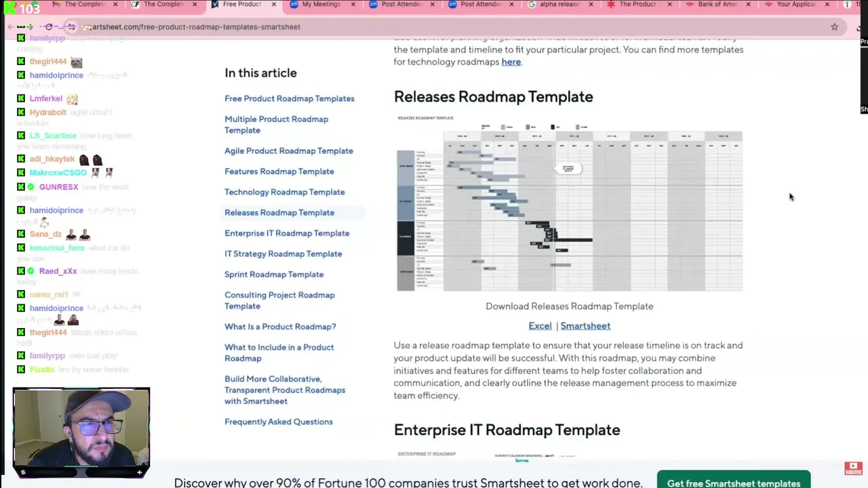Viewport: 868px width, 488px height.
Task: Close the alpha release tab
Action: click(x=590, y=5)
